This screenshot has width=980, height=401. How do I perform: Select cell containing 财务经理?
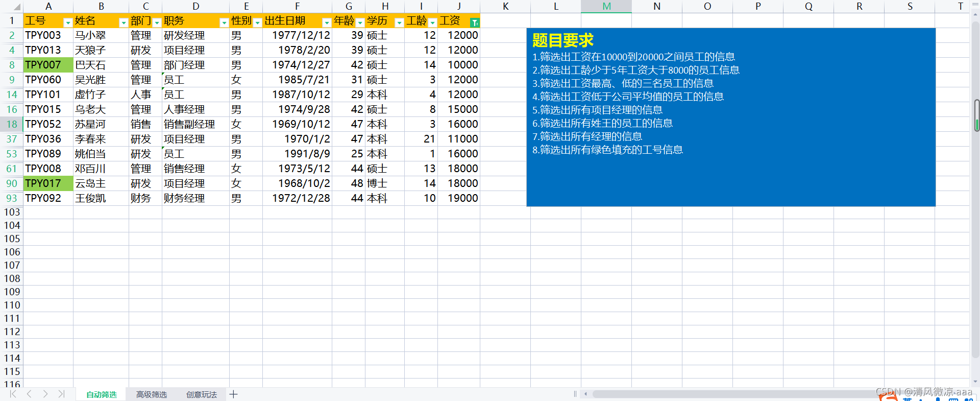pos(195,198)
